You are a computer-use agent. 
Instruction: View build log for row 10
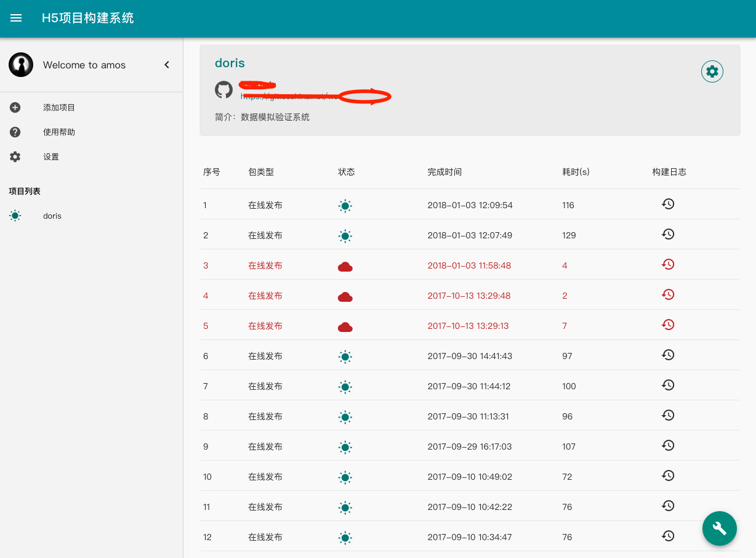coord(668,475)
